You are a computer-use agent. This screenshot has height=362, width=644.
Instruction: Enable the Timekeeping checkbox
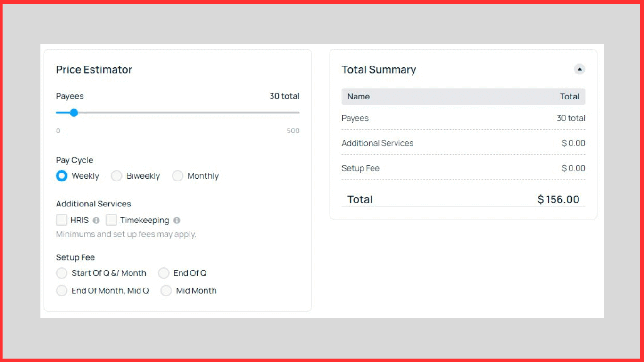(111, 220)
